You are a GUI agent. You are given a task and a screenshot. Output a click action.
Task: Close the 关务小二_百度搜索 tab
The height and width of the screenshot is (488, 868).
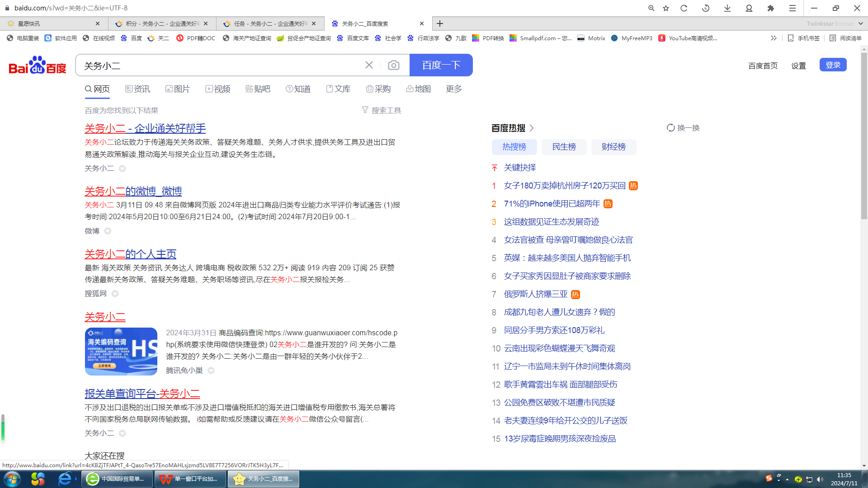coord(422,23)
